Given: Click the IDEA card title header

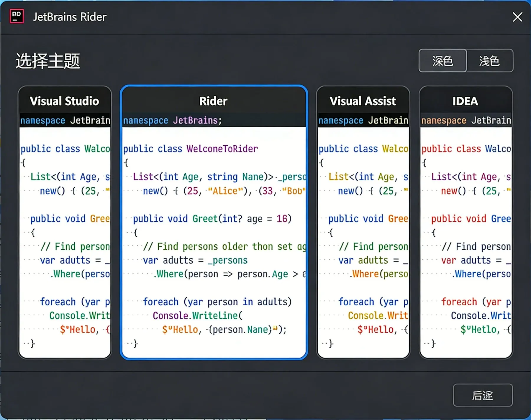Looking at the screenshot, I should (466, 101).
